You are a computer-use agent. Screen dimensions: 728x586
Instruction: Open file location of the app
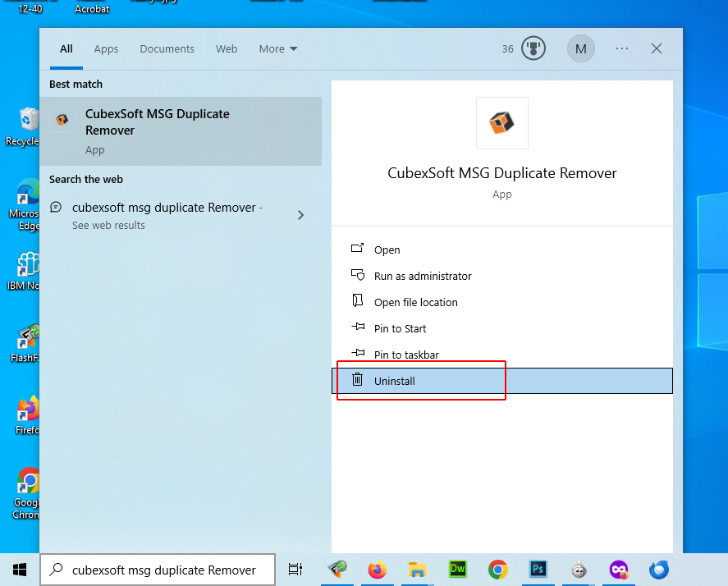coord(502,302)
